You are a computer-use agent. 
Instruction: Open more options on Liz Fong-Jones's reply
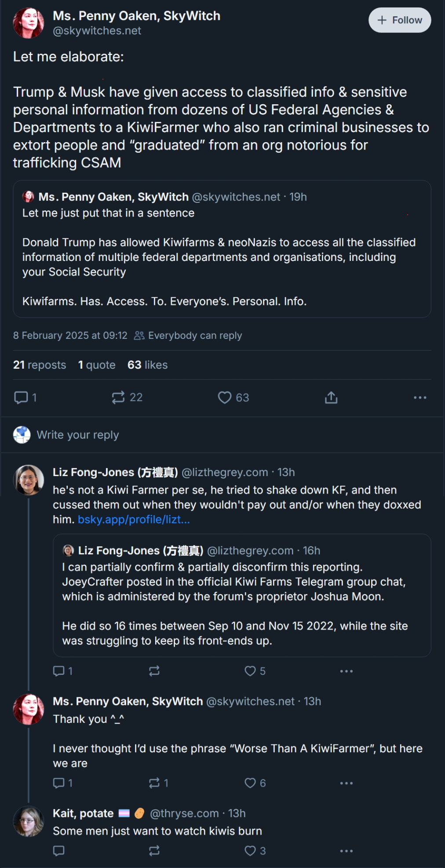tap(347, 671)
